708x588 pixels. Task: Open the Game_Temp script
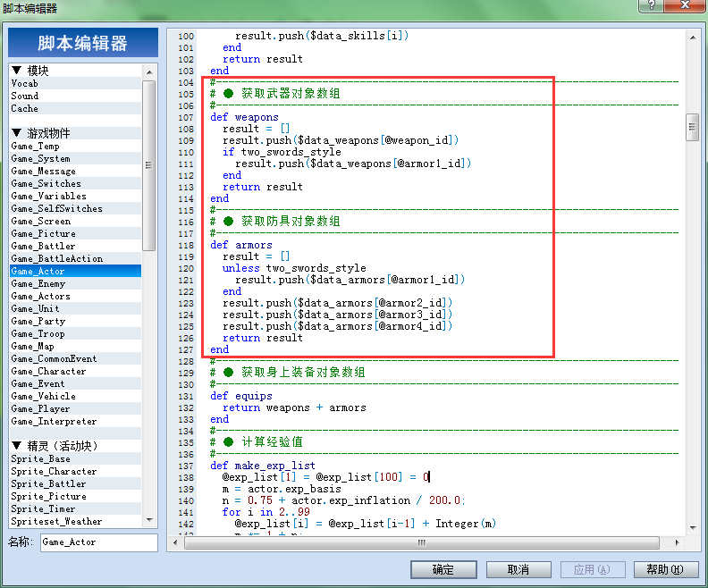(x=75, y=147)
